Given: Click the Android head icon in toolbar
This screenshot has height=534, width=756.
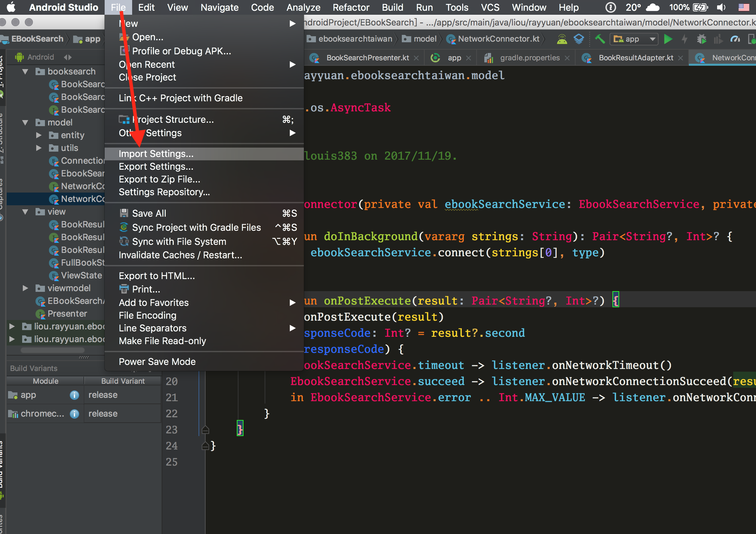Looking at the screenshot, I should (x=562, y=39).
